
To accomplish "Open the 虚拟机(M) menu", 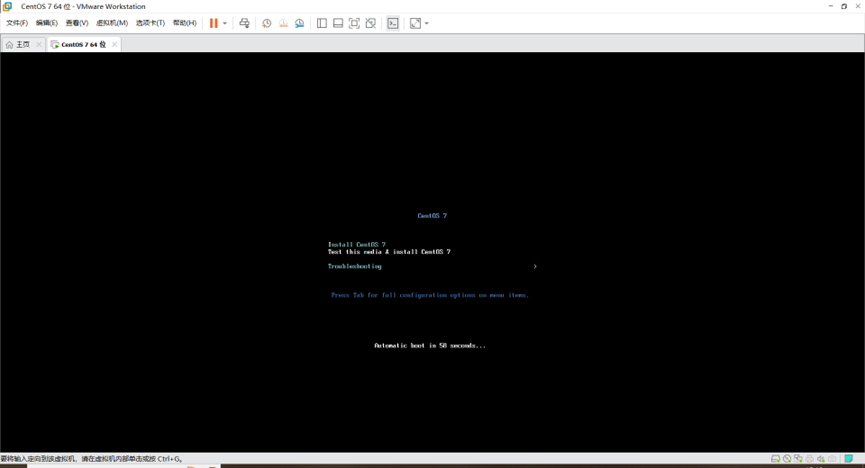I will (x=112, y=23).
